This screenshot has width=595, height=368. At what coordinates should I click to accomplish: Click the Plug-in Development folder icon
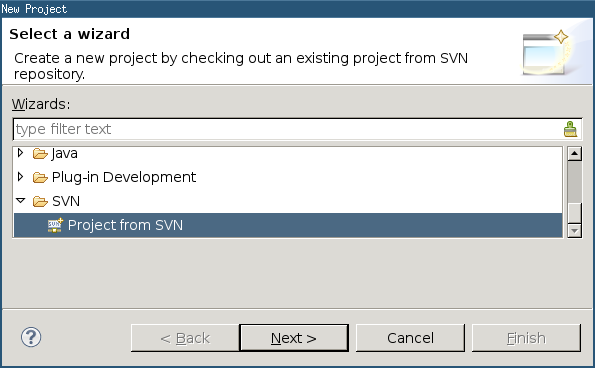(40, 177)
